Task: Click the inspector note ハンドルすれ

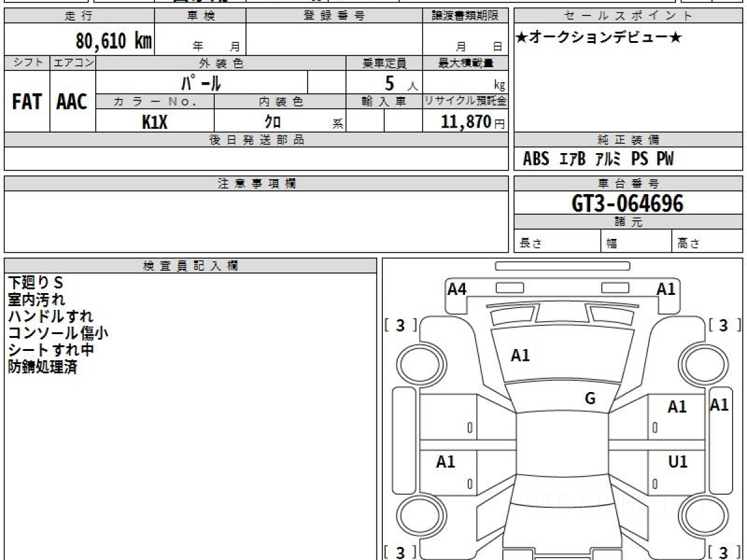Action: (x=50, y=316)
